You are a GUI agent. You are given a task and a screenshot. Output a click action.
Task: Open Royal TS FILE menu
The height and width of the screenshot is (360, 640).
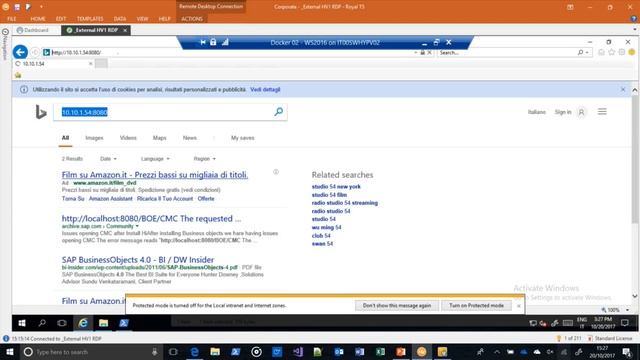[12, 19]
